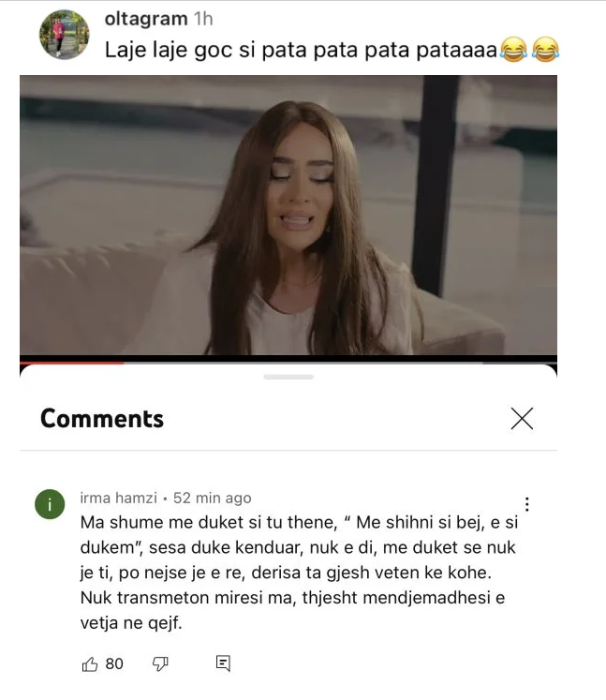This screenshot has height=700, width=606.
Task: Click the 80 likes count
Action: pyautogui.click(x=114, y=663)
